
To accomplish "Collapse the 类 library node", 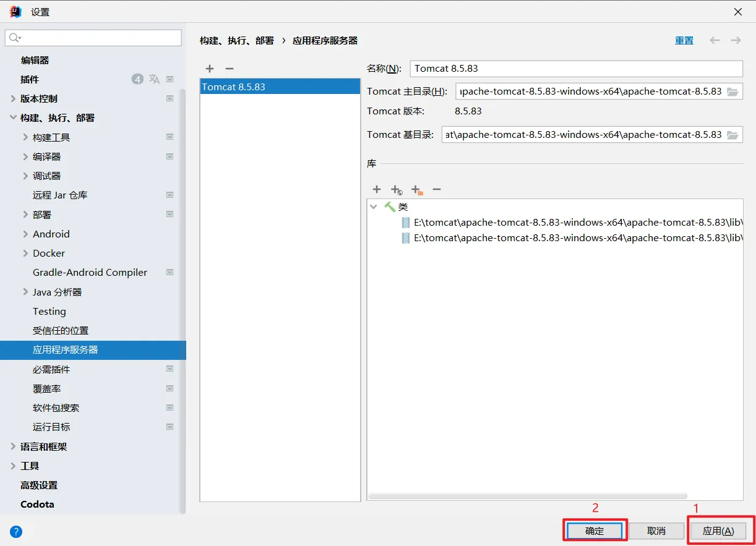I will pyautogui.click(x=373, y=207).
